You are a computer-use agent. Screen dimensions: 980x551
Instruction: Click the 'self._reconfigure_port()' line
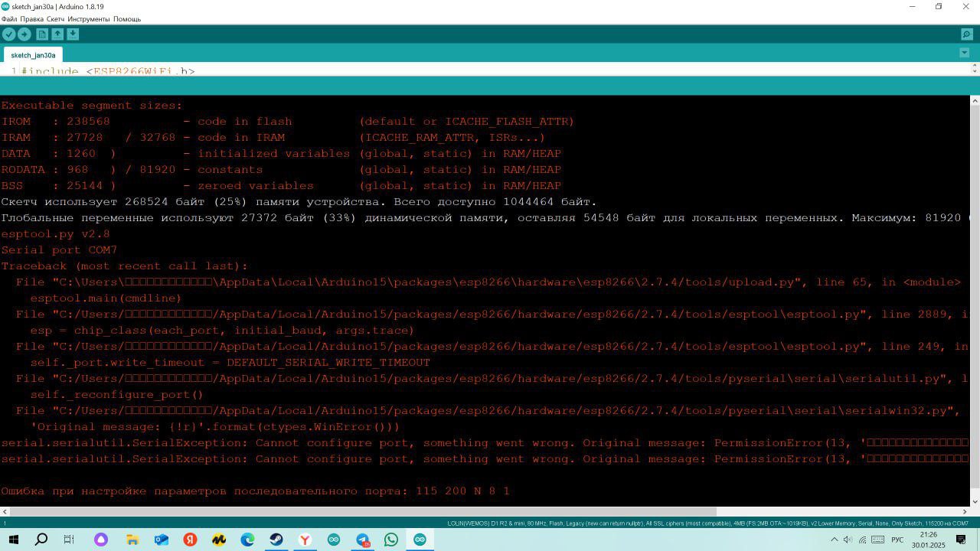(x=116, y=395)
